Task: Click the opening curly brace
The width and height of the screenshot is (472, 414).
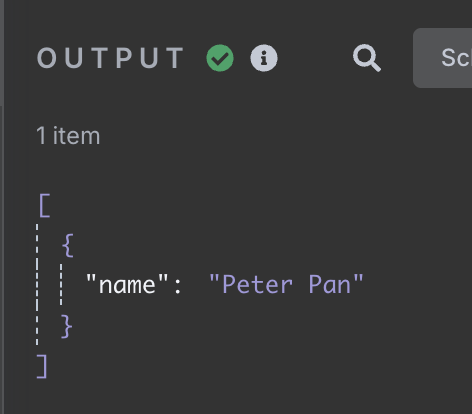Action: [x=68, y=245]
